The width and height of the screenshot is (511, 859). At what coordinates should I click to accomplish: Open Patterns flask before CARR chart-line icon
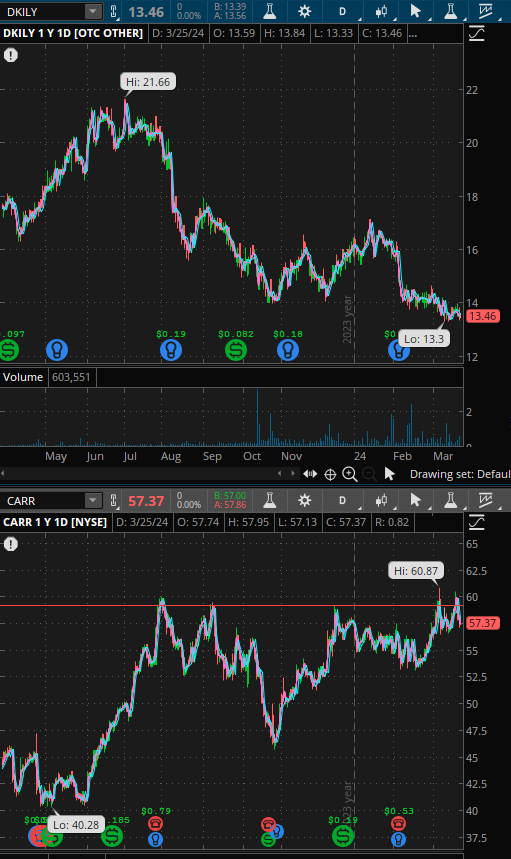450,500
